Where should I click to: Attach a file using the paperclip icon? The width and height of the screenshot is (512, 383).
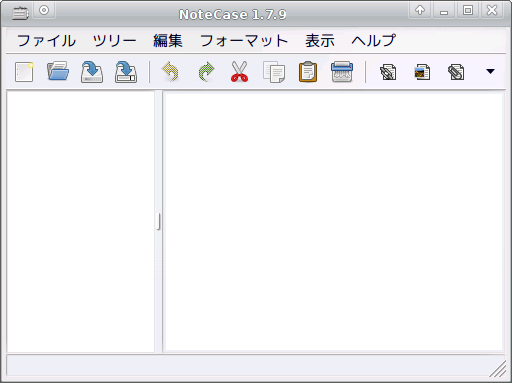456,72
